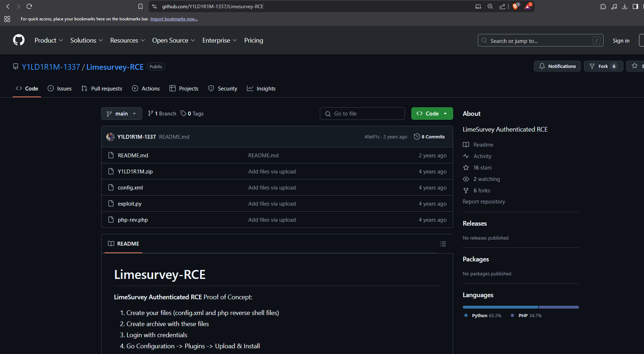644x354 pixels.
Task: Select the README tab header
Action: pyautogui.click(x=124, y=244)
